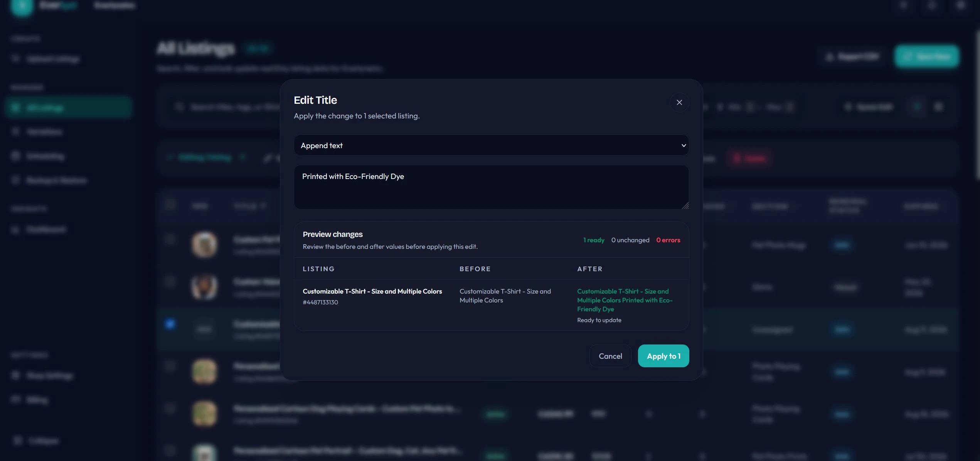This screenshot has width=980, height=461.
Task: Click the LISTING column header
Action: tap(318, 269)
